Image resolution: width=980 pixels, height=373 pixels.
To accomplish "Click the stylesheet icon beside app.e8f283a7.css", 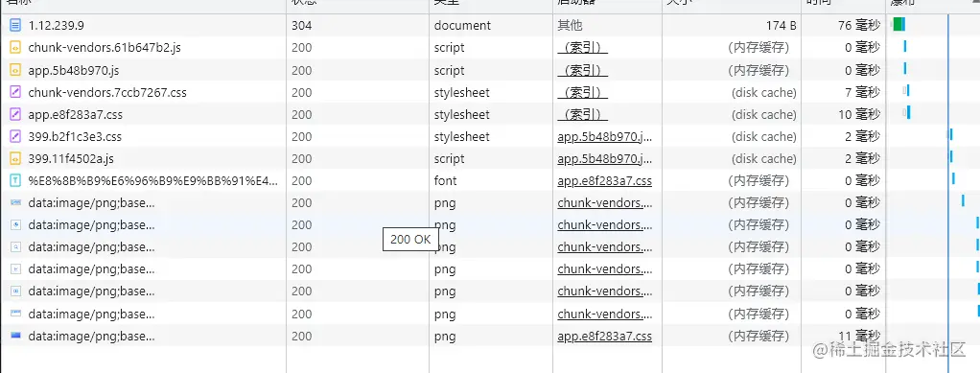I will (x=15, y=115).
